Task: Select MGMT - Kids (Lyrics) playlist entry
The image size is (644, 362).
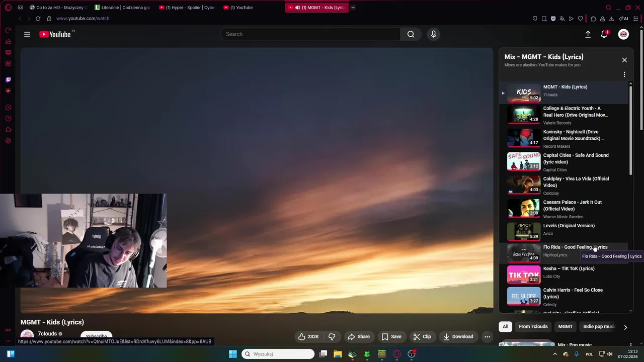Action: [x=563, y=93]
